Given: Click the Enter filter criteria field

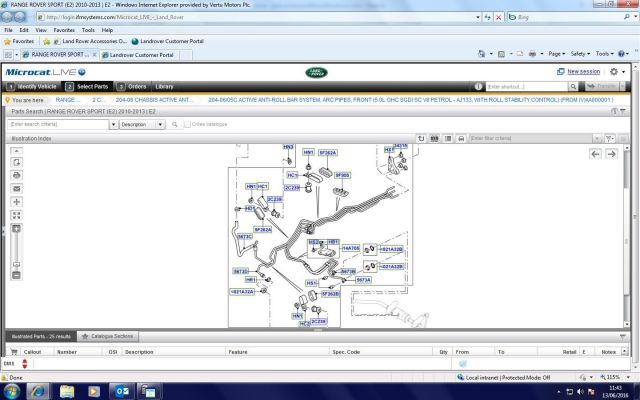Looking at the screenshot, I should tap(531, 139).
